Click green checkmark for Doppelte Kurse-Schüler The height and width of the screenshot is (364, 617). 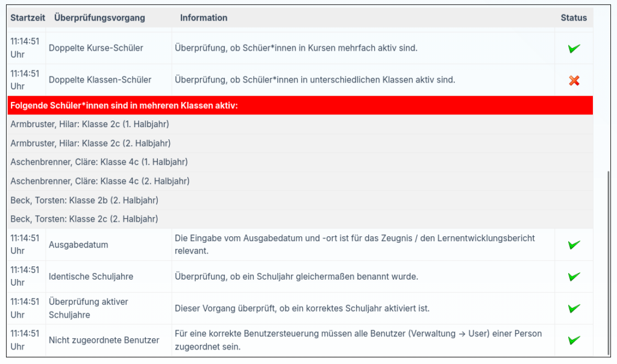574,48
